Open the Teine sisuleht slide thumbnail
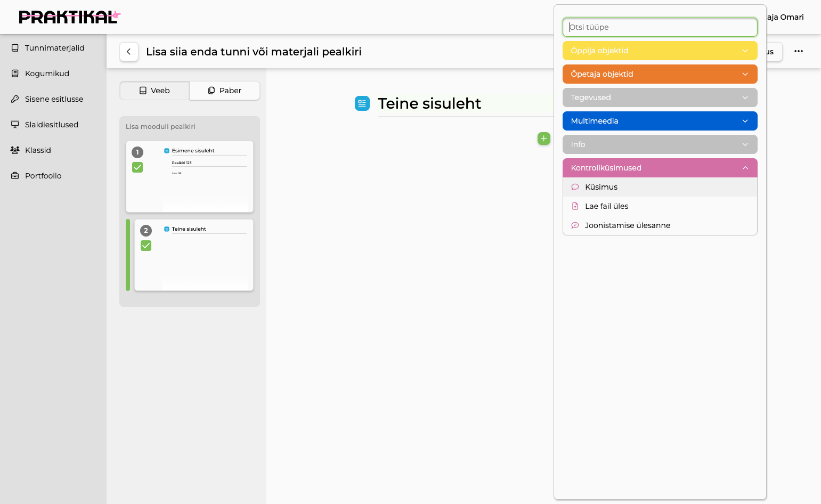 click(x=194, y=255)
